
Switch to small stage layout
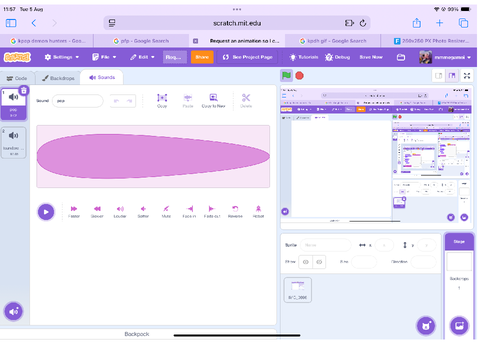coord(439,76)
